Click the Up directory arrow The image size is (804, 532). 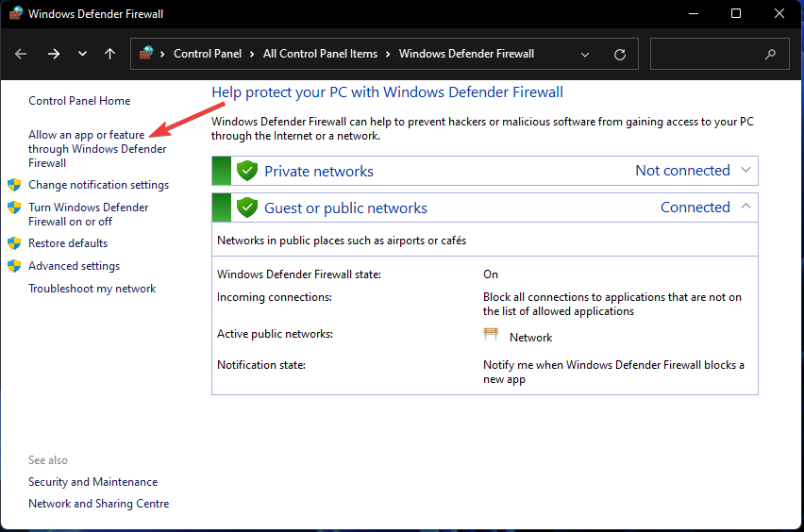point(109,55)
